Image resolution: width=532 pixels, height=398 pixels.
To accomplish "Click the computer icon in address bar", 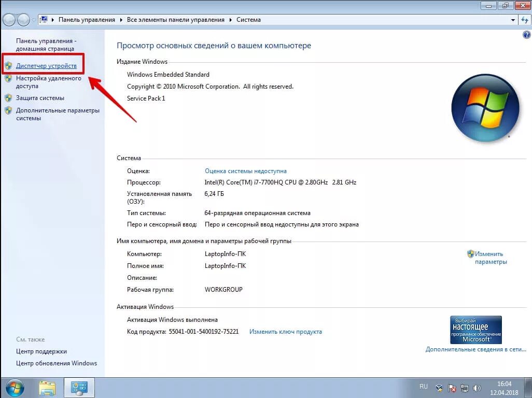I will (x=44, y=20).
